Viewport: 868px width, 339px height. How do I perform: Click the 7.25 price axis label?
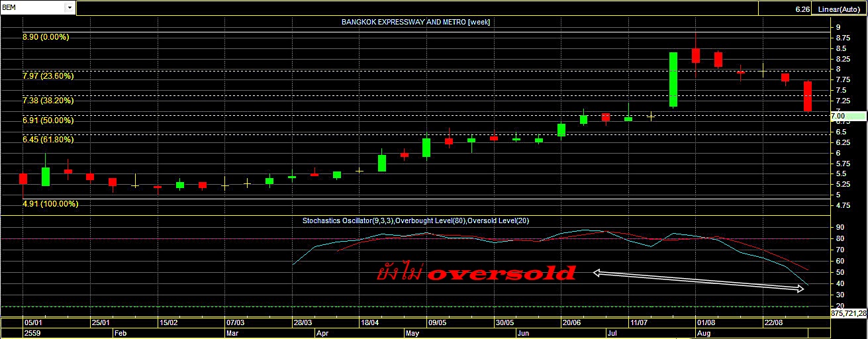[x=844, y=101]
